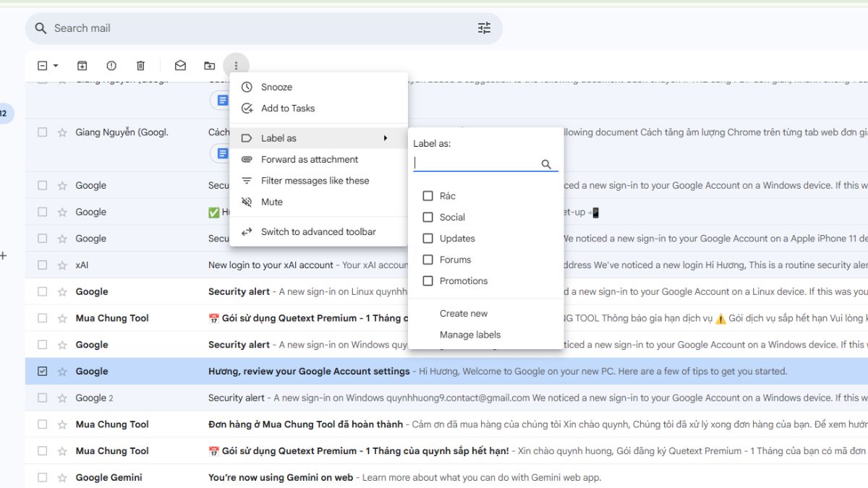
Task: Click the Switch to advanced toolbar arrows icon
Action: (x=247, y=232)
